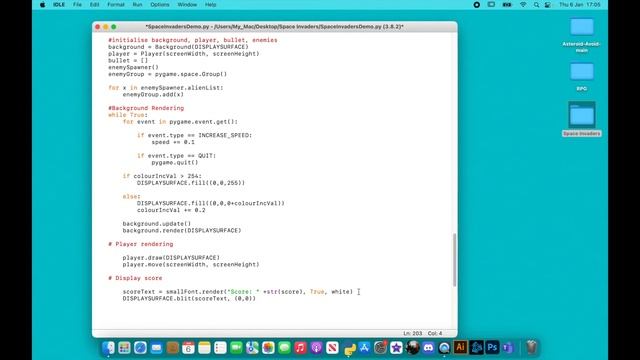
Task: Open the Maps app in dock
Action: point(252,348)
